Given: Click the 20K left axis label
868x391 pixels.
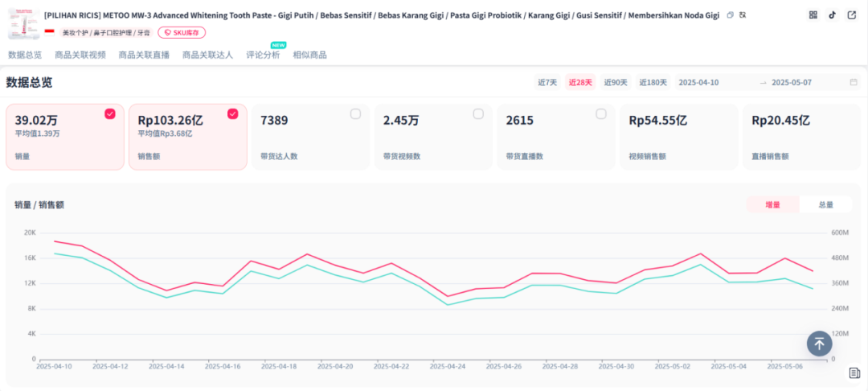Looking at the screenshot, I should [30, 233].
